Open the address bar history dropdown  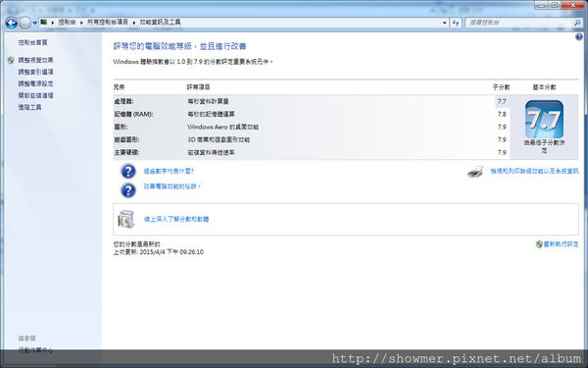point(445,23)
